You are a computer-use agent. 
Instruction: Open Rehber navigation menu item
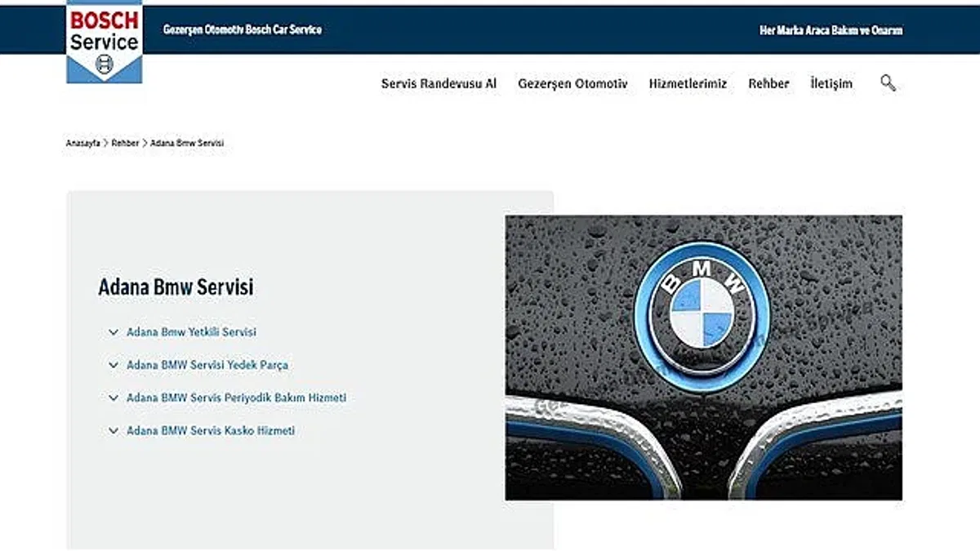(768, 83)
